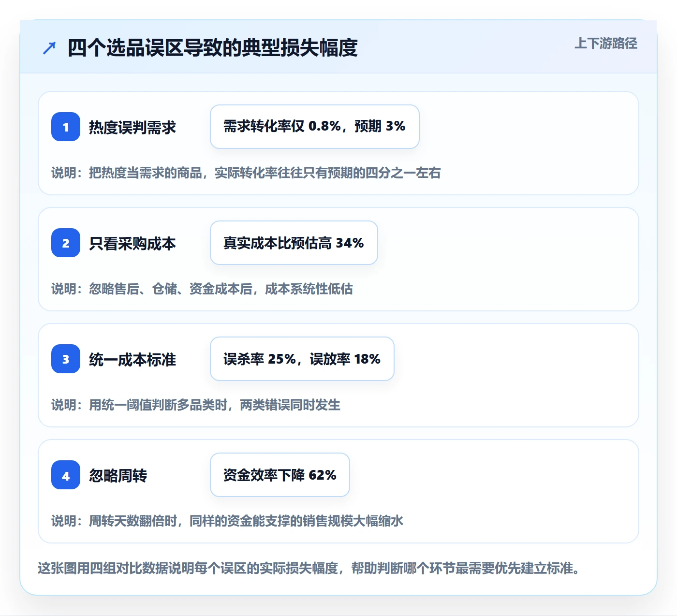Click the note about 统一阈值判断多品类

point(196,405)
